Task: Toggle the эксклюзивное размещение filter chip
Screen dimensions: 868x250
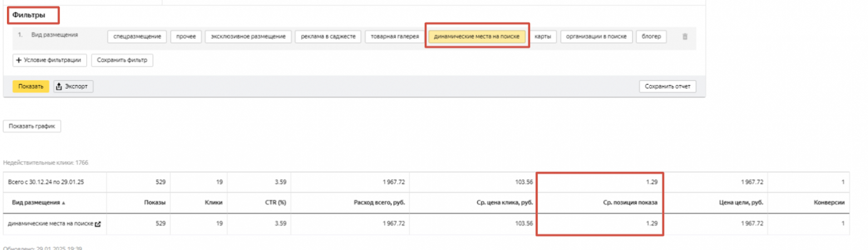Action: pos(248,37)
